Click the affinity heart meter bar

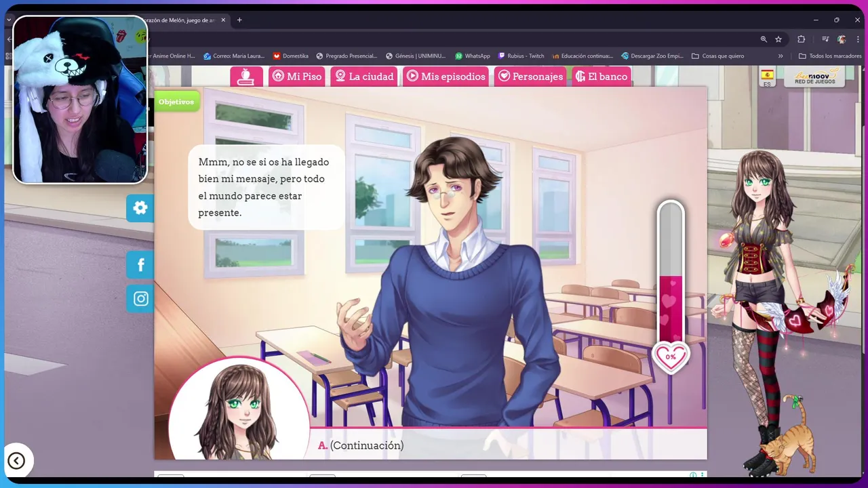tap(671, 271)
